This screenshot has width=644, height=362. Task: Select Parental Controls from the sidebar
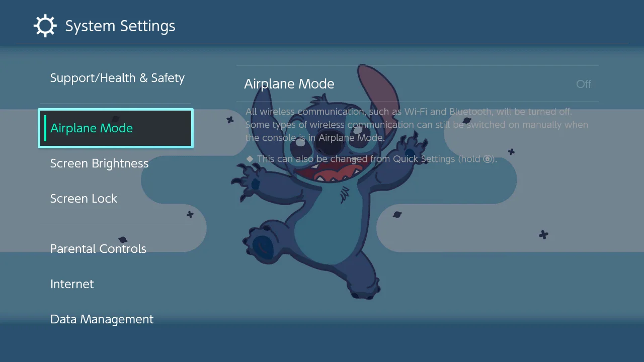tap(98, 248)
